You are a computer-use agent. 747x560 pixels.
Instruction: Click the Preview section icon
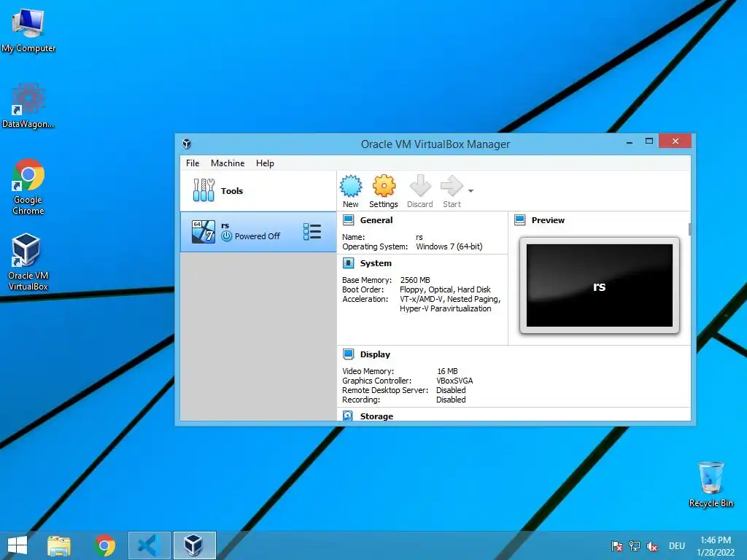[519, 220]
